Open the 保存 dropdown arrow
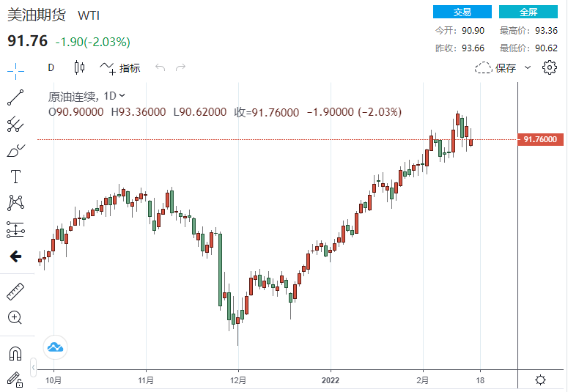 click(x=527, y=68)
